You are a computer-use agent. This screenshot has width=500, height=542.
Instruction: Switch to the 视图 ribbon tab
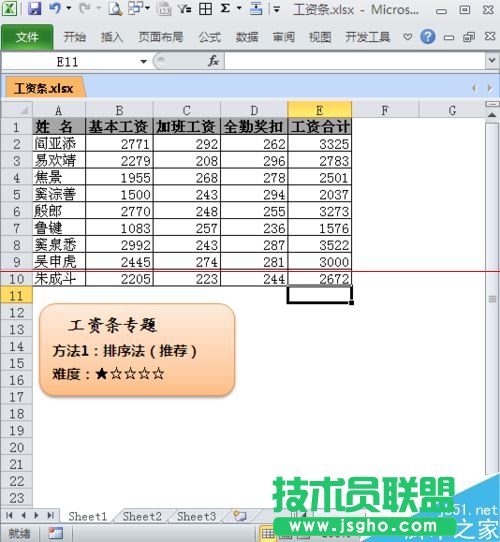320,37
